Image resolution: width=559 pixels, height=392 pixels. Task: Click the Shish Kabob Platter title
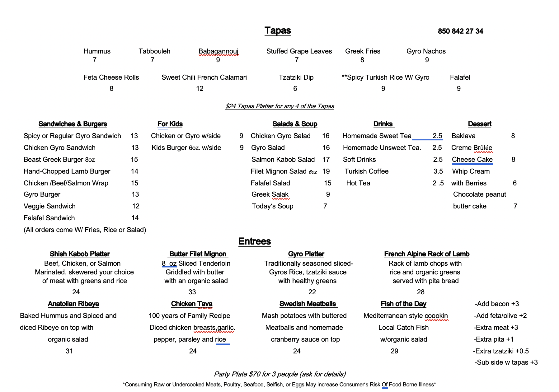point(80,254)
